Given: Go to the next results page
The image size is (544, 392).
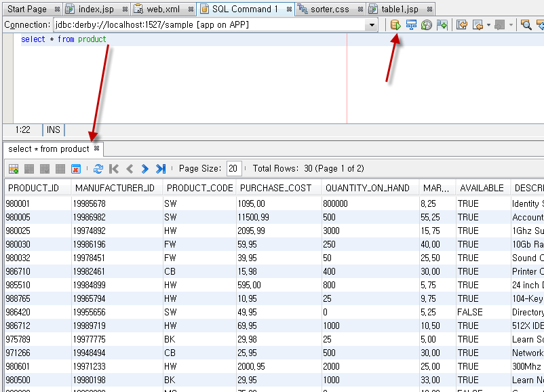Looking at the screenshot, I should point(145,169).
